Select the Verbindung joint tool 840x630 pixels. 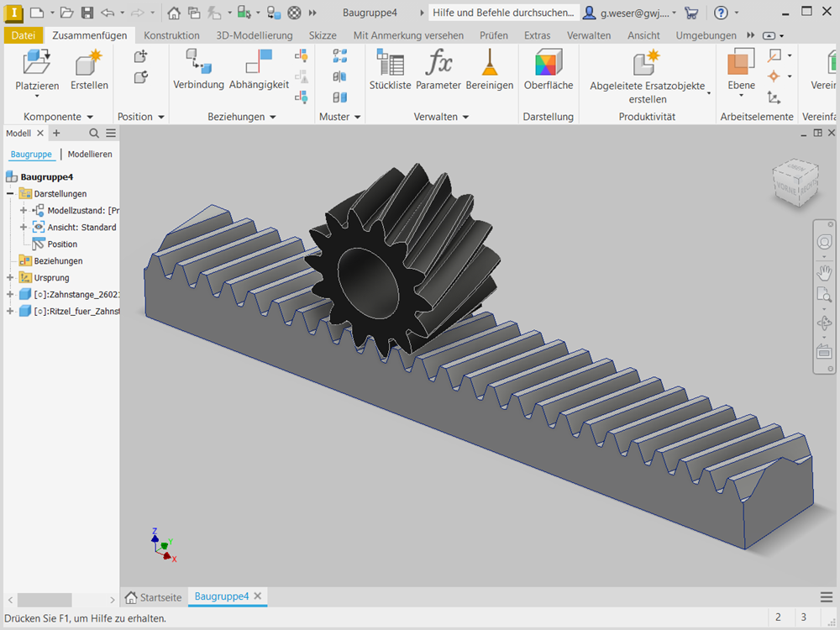pyautogui.click(x=198, y=64)
